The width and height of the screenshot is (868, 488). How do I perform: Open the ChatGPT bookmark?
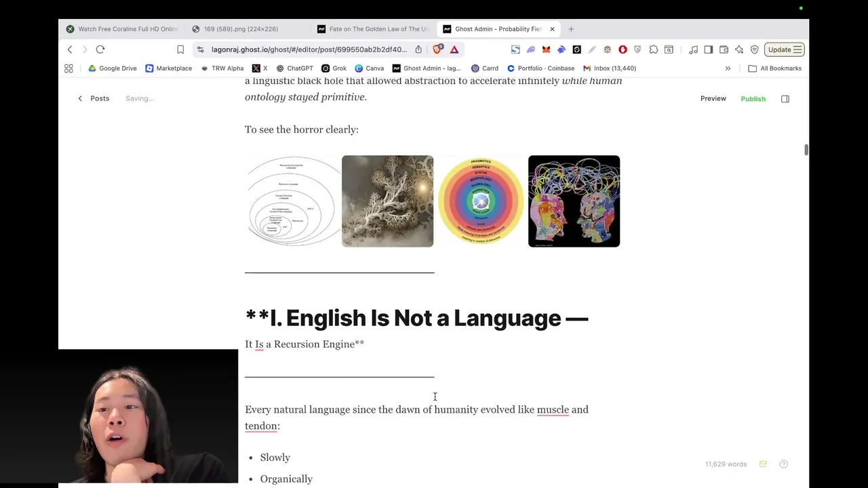[x=294, y=68]
